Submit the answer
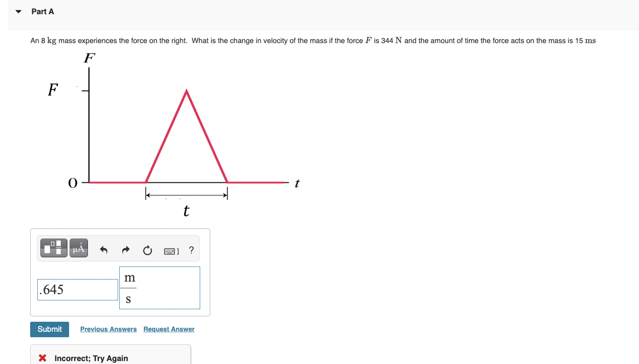The height and width of the screenshot is (364, 639). (49, 329)
